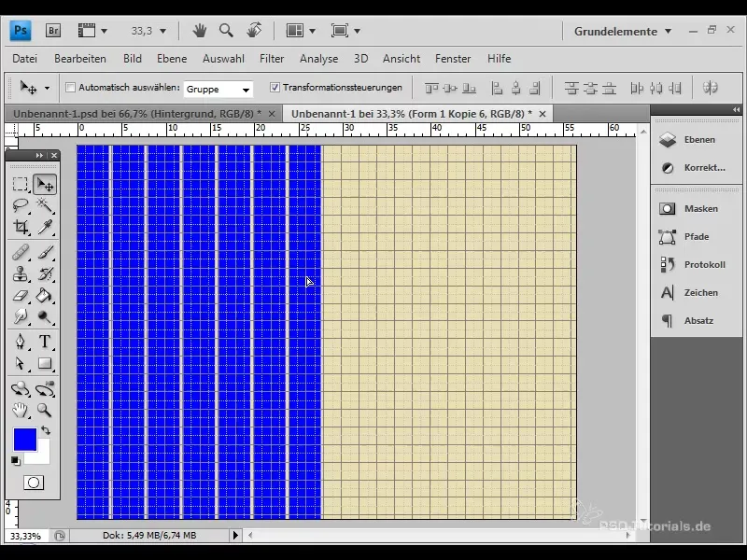Select the 3D Rotate tool
Viewport: 747px width, 560px height.
pos(20,389)
